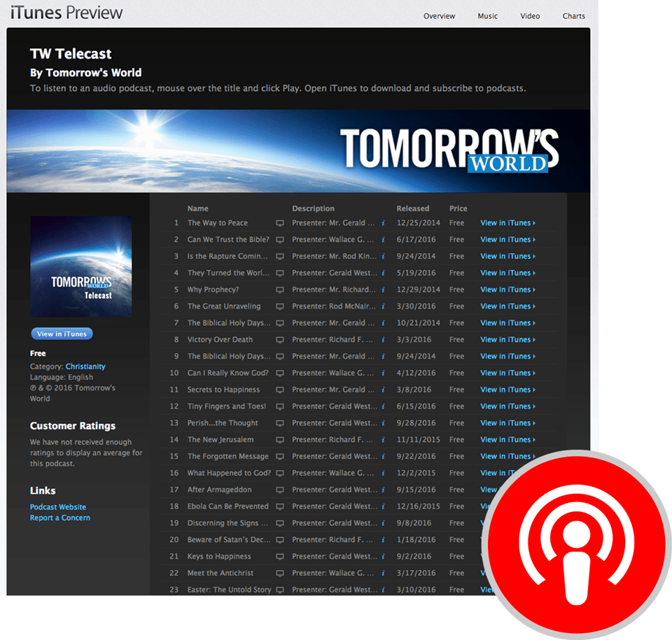Viewport: 672px width, 640px height.
Task: Select episode title 'After Armageddon'
Action: click(219, 490)
